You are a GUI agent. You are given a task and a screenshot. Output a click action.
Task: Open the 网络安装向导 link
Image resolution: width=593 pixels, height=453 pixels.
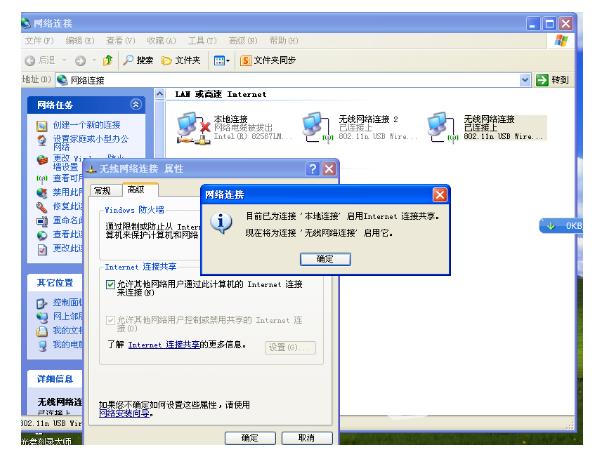point(124,413)
